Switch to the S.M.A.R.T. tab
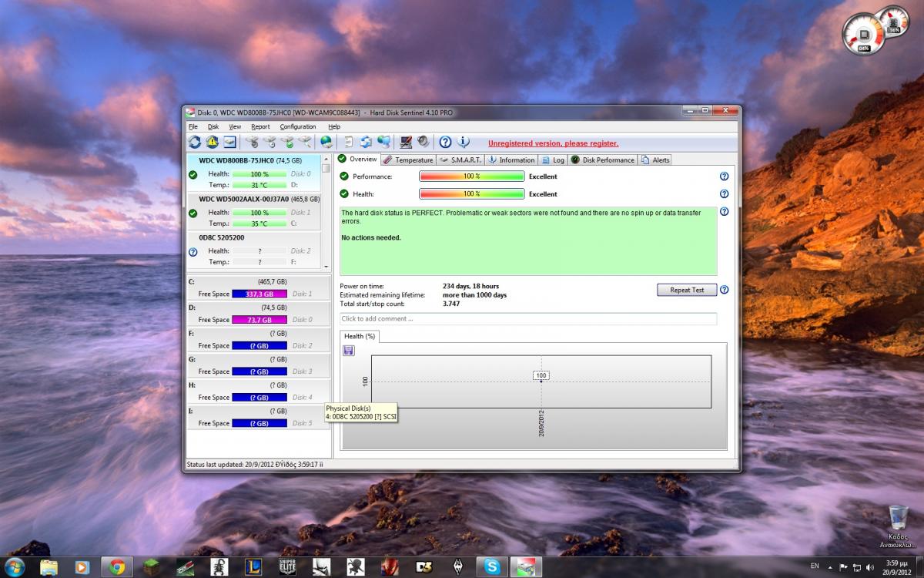The height and width of the screenshot is (578, 924). 460,160
